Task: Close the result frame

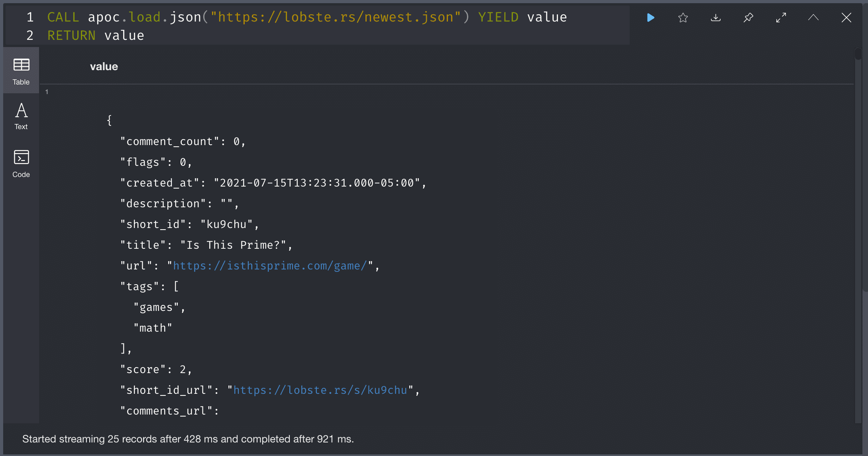Action: (x=846, y=18)
